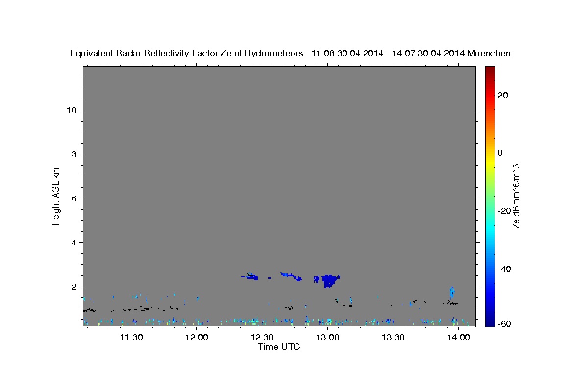The height and width of the screenshot is (392, 588).
Task: Click the 'Time UTC' axis label
Action: pyautogui.click(x=279, y=347)
